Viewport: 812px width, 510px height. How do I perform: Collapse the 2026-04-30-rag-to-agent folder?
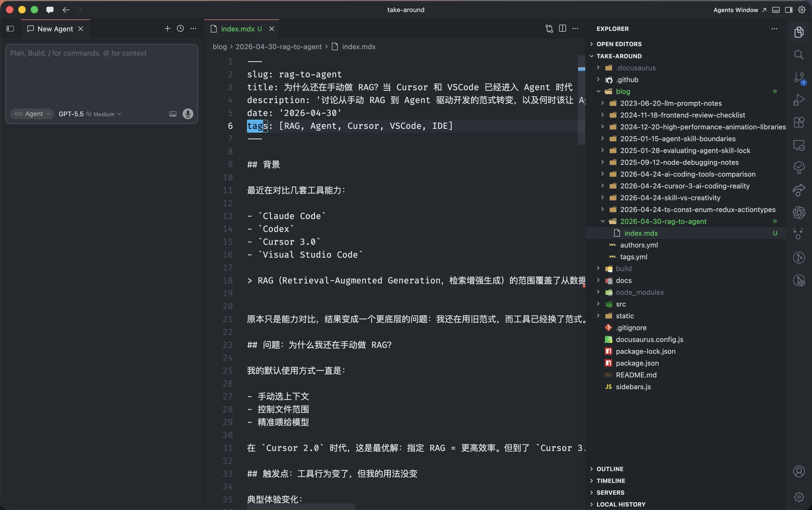(x=686, y=221)
